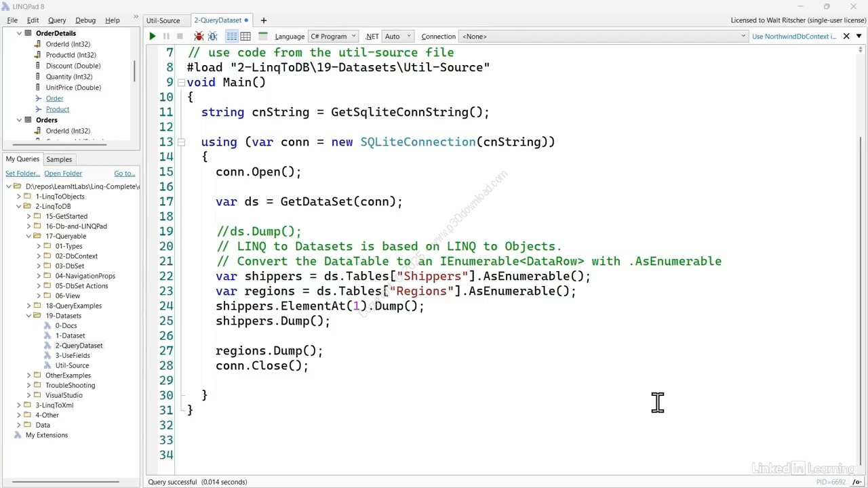The image size is (868, 488).
Task: Open the Query menu
Action: 57,20
